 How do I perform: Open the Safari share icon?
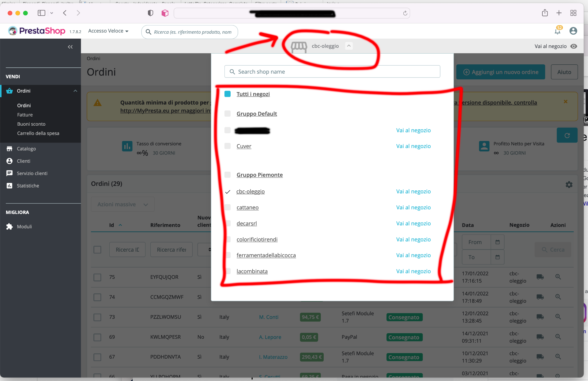pyautogui.click(x=545, y=13)
